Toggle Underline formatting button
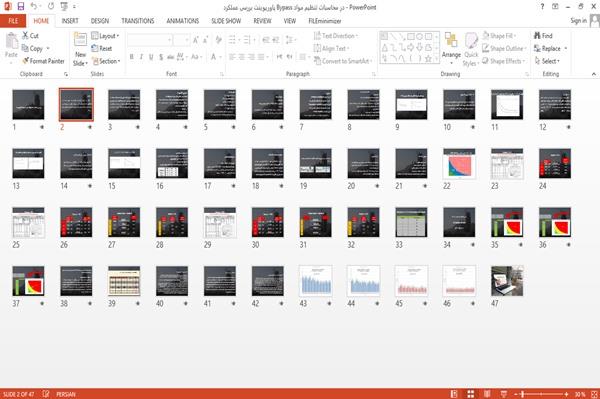 151,57
